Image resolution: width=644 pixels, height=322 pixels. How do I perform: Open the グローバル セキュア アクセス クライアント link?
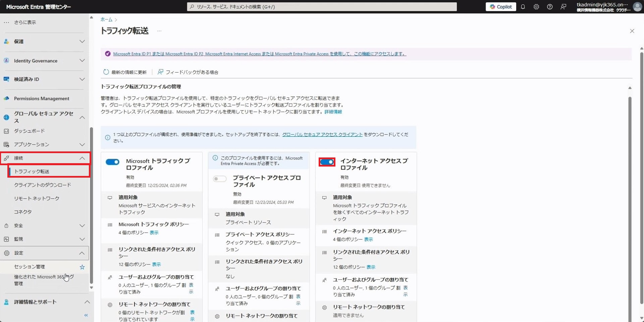[322, 134]
